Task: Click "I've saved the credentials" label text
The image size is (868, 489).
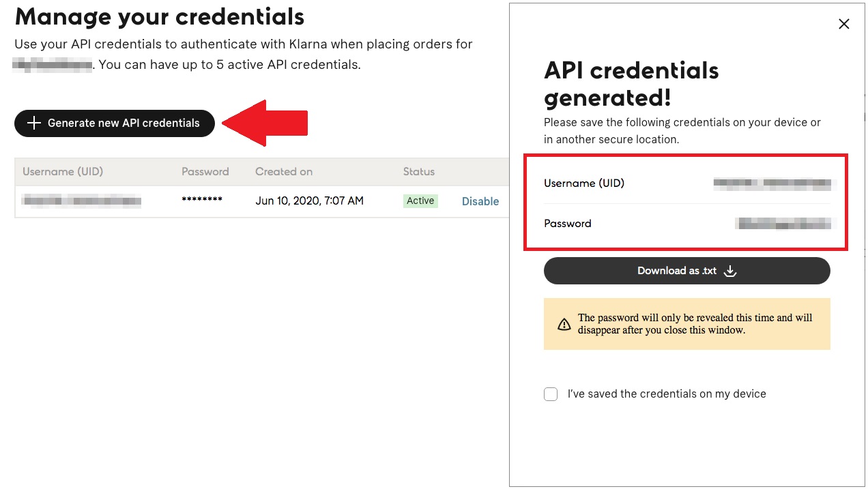Action: (666, 394)
